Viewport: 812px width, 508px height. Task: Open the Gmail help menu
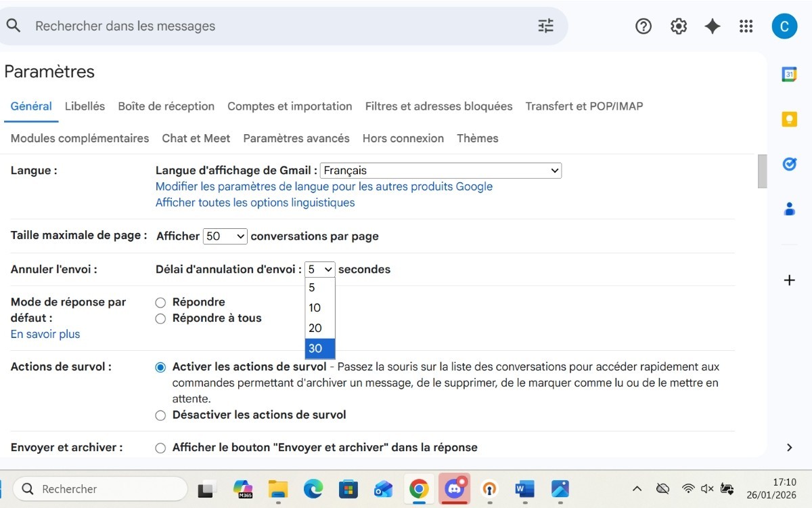coord(643,26)
